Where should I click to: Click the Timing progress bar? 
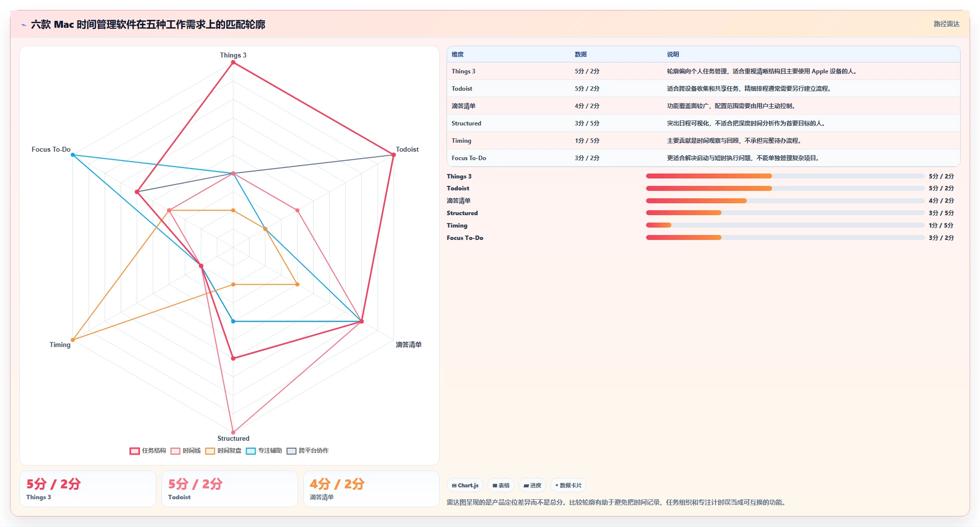[785, 225]
